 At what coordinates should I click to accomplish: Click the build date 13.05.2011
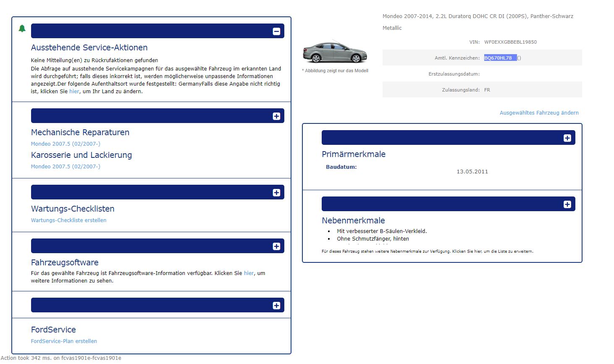(472, 172)
